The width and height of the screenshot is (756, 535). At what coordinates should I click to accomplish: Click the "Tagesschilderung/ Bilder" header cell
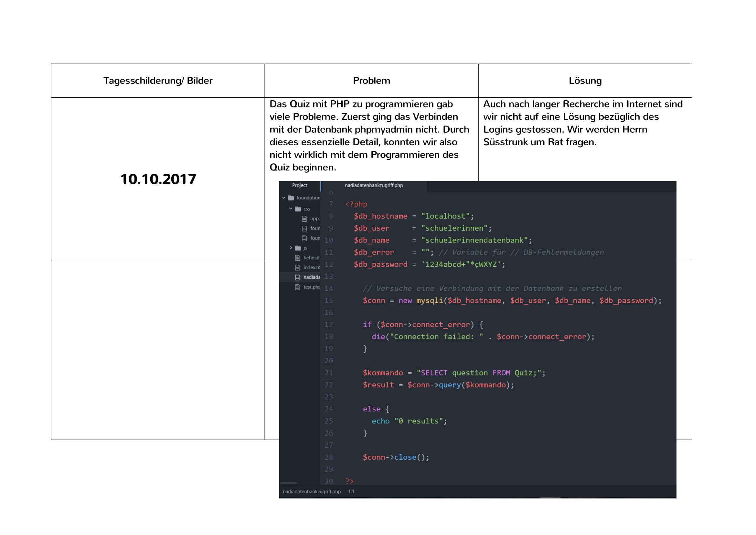pos(158,81)
